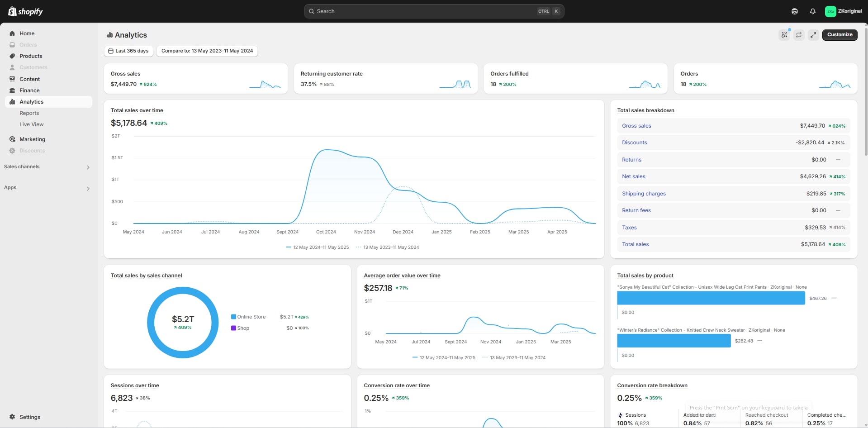The image size is (868, 428).
Task: Go to Reports in the sidebar
Action: click(x=29, y=113)
